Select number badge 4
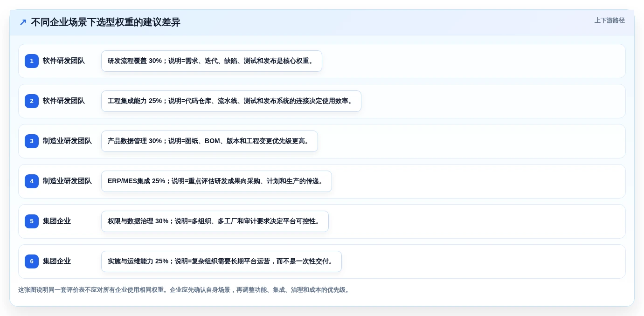644x316 pixels. click(x=32, y=181)
